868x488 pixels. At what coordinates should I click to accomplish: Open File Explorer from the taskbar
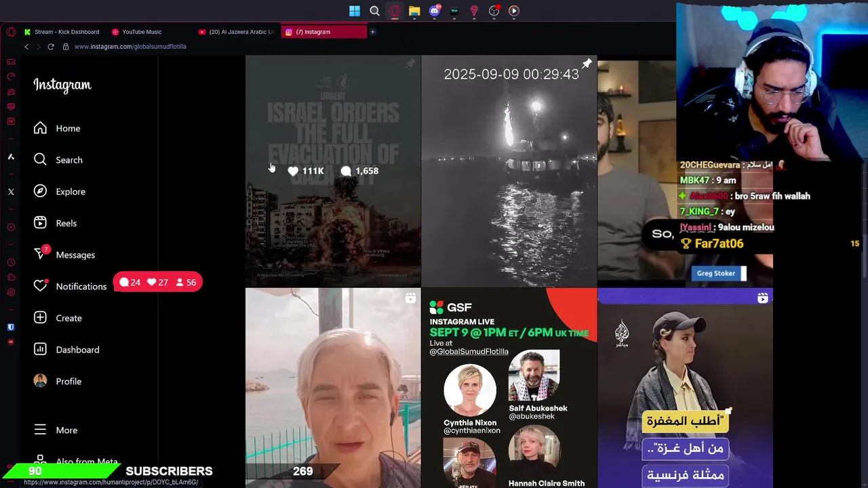(x=414, y=11)
